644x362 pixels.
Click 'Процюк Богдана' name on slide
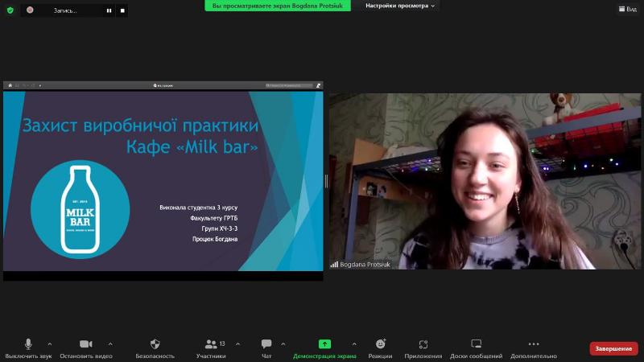point(215,239)
